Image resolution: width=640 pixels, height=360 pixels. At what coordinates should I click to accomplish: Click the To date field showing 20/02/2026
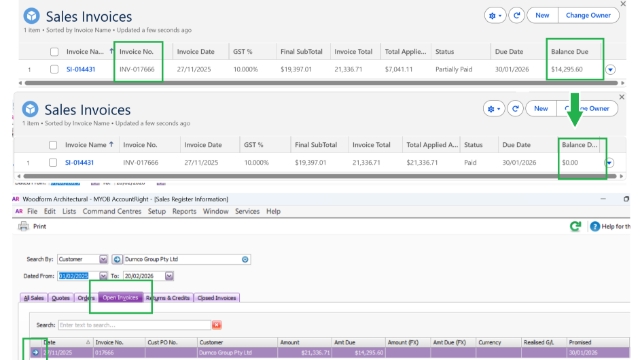(144, 276)
